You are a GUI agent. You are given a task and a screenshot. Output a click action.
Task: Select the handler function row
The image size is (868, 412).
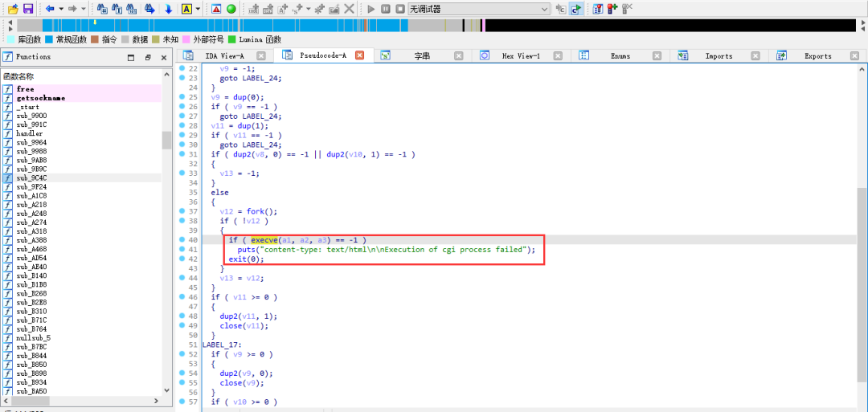click(82, 133)
